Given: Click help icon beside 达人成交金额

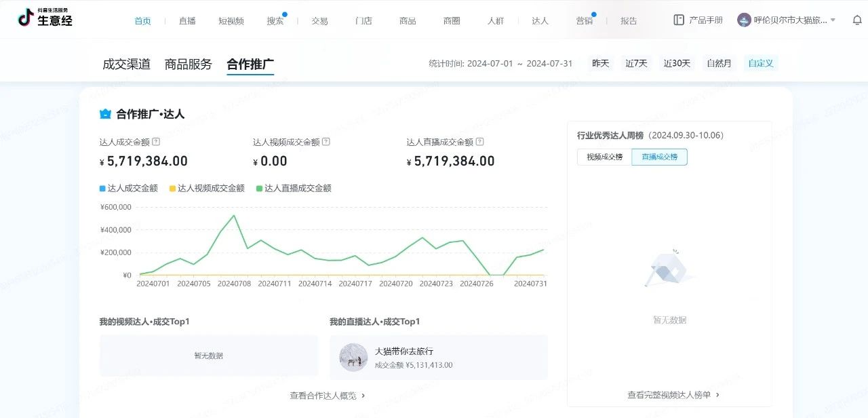Looking at the screenshot, I should coord(156,142).
